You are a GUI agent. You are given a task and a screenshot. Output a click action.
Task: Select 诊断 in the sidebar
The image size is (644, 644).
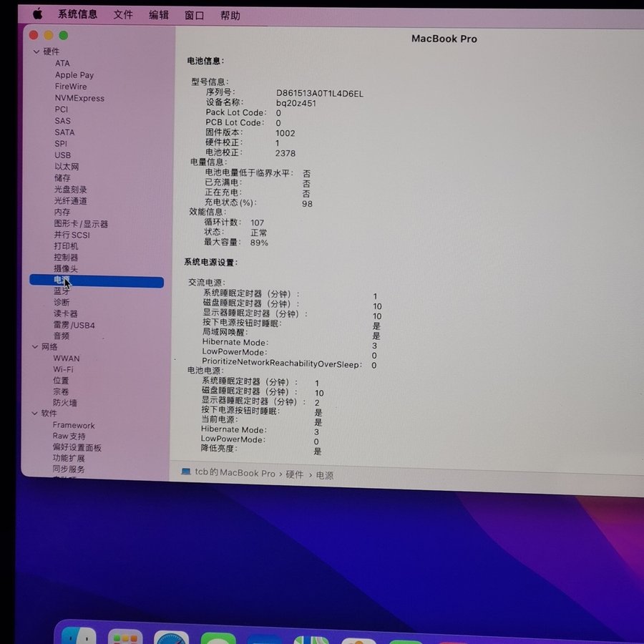[62, 302]
